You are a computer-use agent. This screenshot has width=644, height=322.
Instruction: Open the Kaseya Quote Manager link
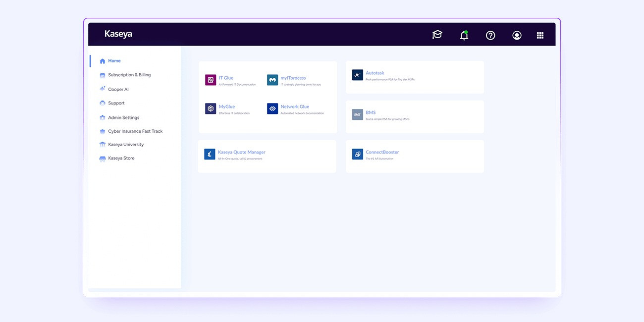coord(242,152)
